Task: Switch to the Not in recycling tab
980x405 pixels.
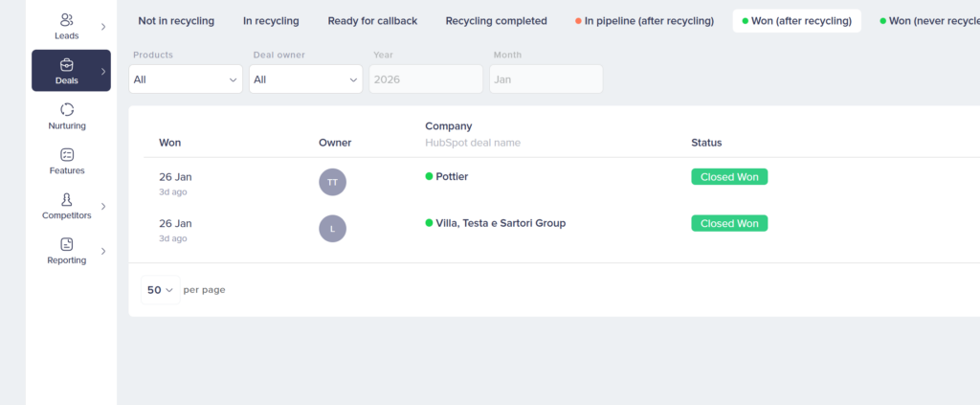Action: pos(176,21)
